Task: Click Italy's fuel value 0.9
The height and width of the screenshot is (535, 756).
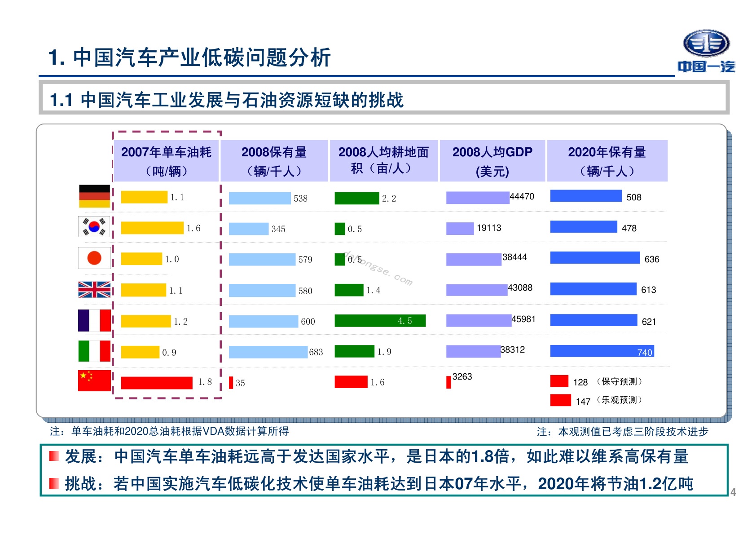Action: click(169, 353)
